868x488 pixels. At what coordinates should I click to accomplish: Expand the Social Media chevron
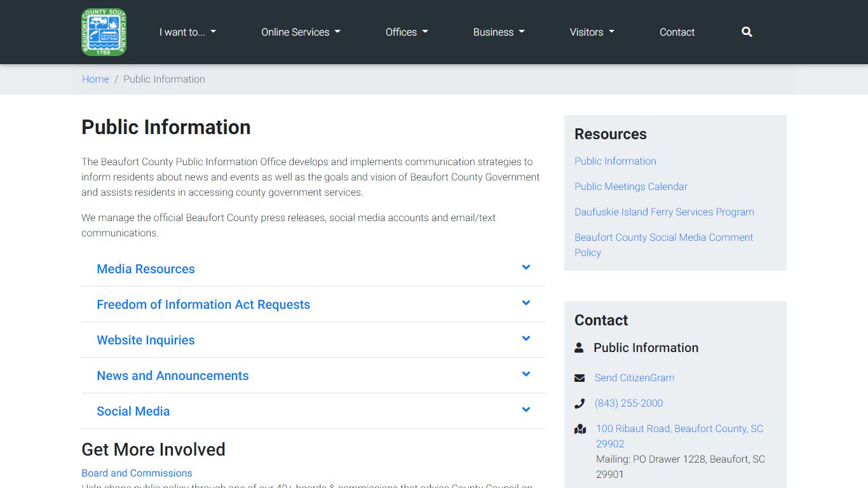[526, 410]
